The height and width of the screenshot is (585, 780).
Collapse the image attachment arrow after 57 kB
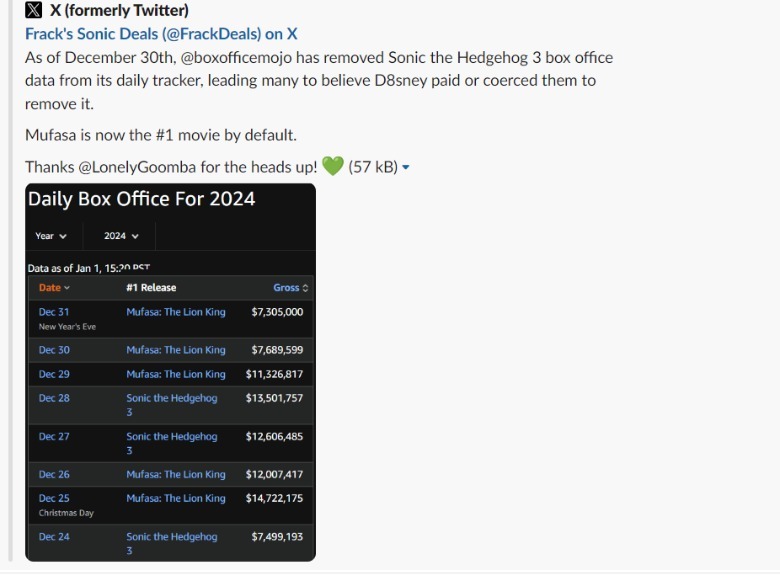(x=405, y=167)
